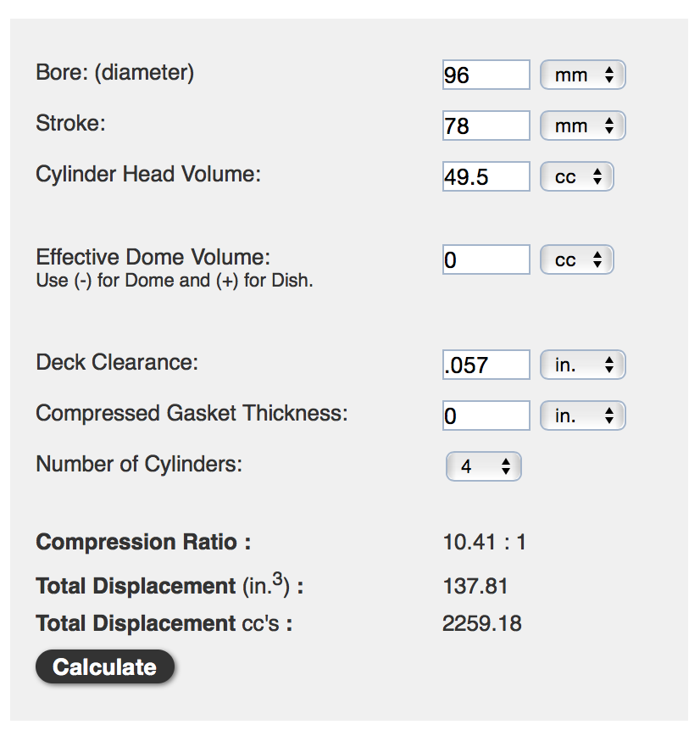This screenshot has height=736, width=700.
Task: Click the Compression Ratio label
Action: tap(143, 542)
